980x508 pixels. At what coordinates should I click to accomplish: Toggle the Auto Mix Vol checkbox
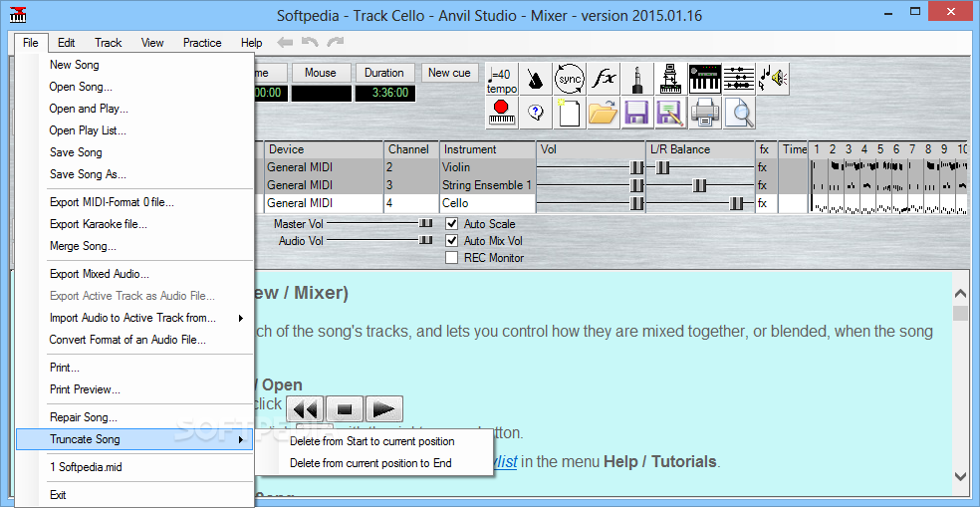(452, 241)
